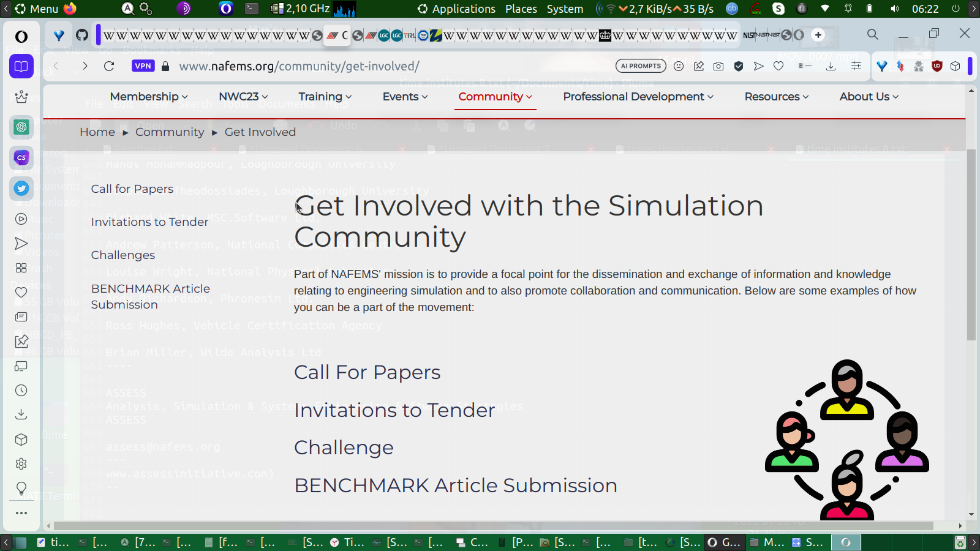Open Invitations to Tender in left sidebar
The image size is (980, 551).
[x=149, y=222]
